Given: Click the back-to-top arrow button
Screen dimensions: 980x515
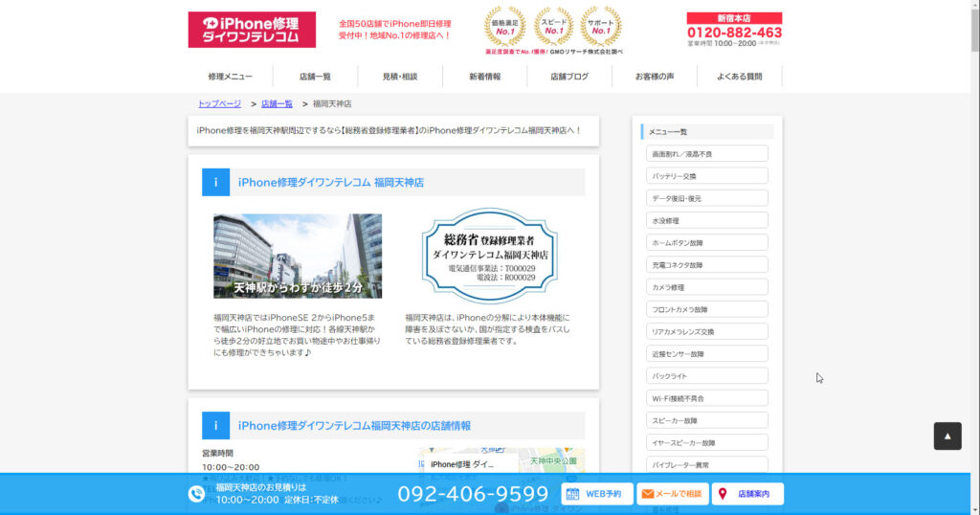Looking at the screenshot, I should click(947, 436).
